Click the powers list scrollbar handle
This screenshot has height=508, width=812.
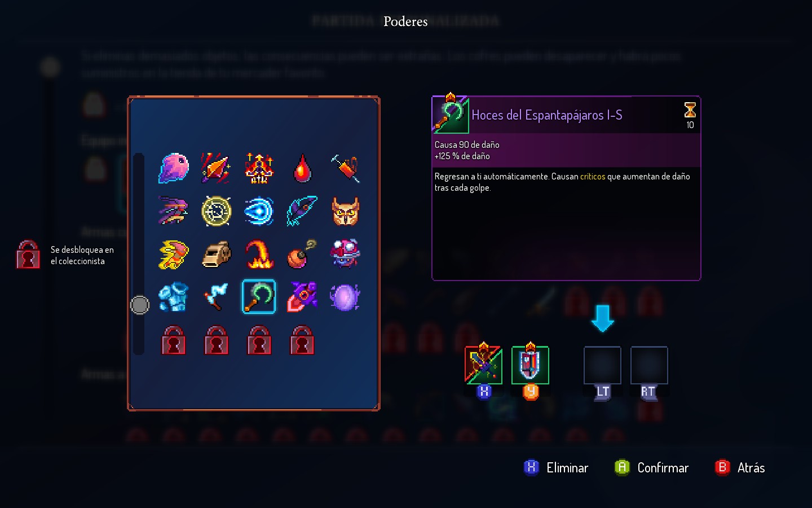[140, 305]
